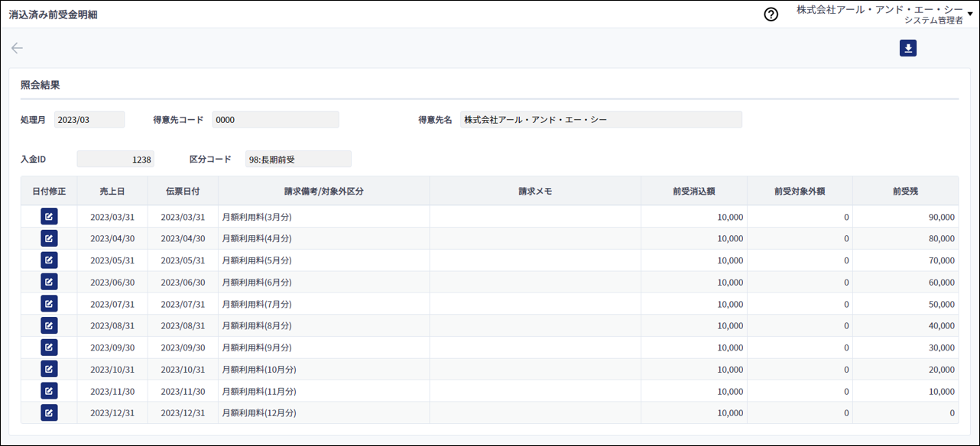Edit date for row 2023/08/31

pyautogui.click(x=49, y=325)
